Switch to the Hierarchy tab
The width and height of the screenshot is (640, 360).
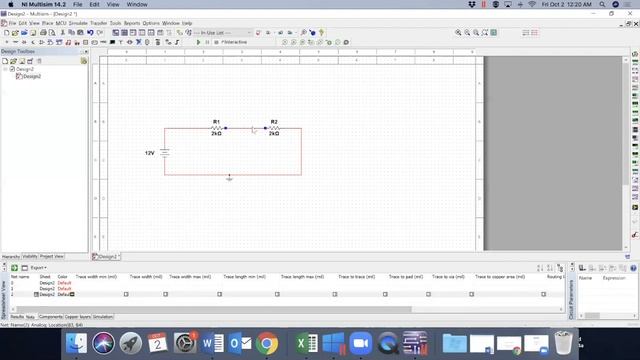pyautogui.click(x=11, y=256)
